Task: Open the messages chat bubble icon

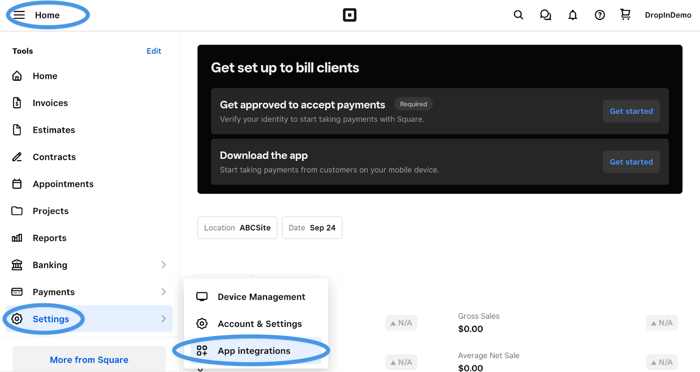Action: pyautogui.click(x=545, y=15)
